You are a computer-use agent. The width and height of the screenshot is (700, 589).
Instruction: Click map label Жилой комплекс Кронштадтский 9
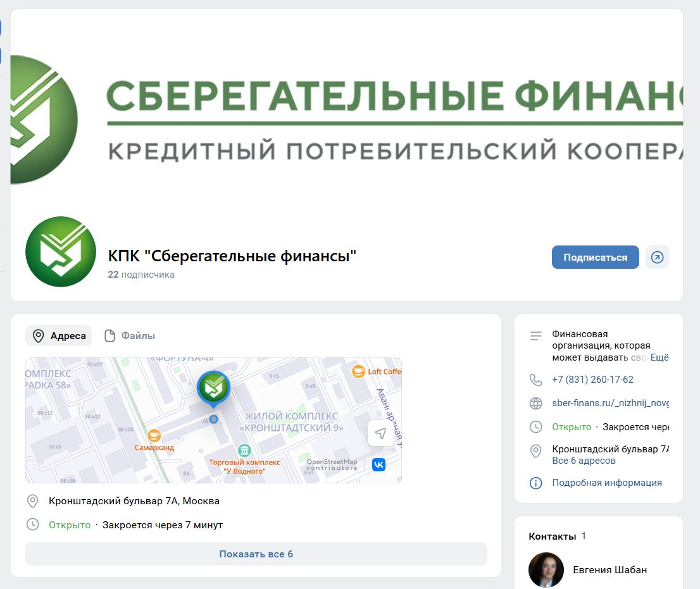292,422
